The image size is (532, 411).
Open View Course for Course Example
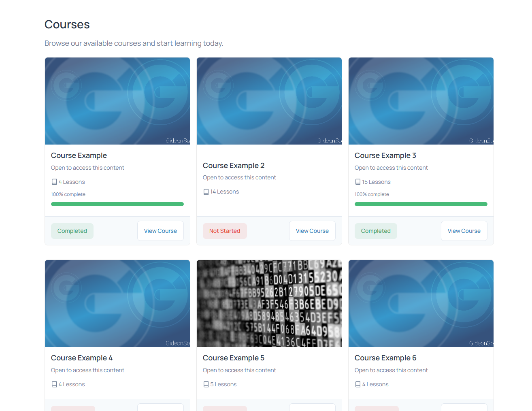click(160, 231)
